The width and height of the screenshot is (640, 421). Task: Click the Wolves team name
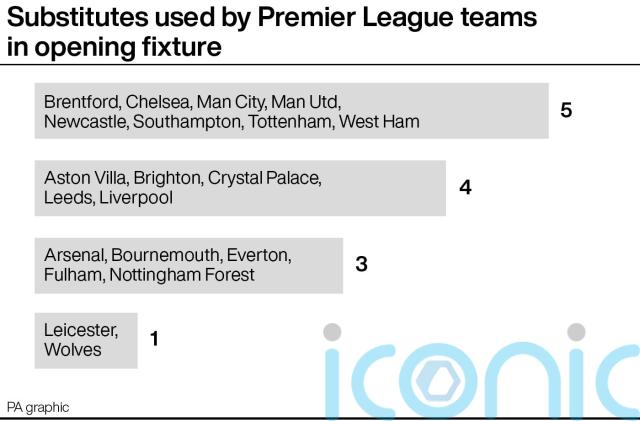point(73,350)
